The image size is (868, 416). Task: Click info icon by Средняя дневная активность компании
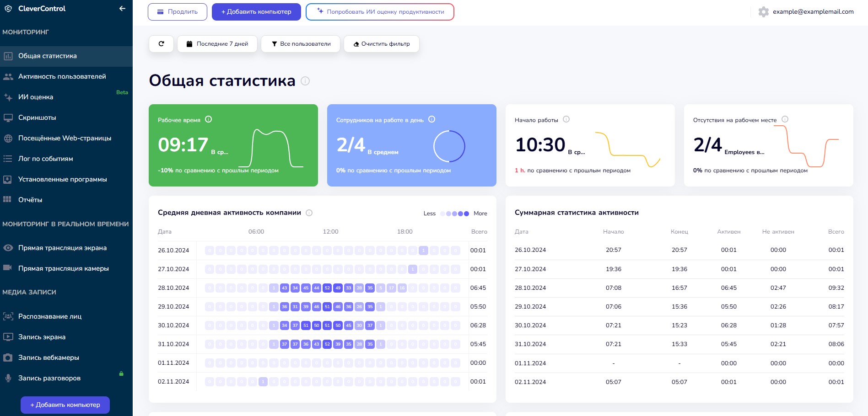(x=309, y=213)
